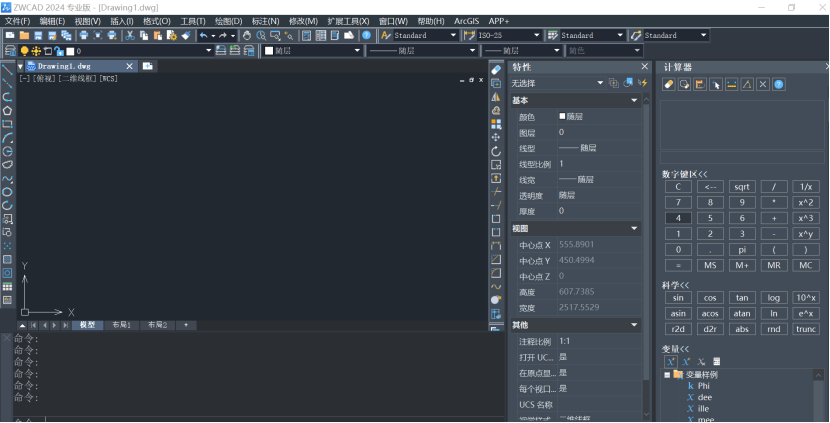
Task: Click the Mirror tool icon
Action: point(496,97)
